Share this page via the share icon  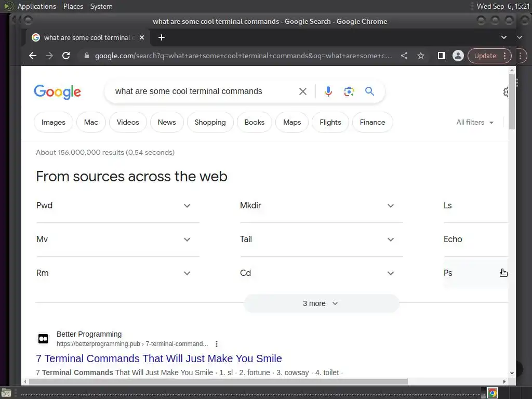(x=404, y=56)
